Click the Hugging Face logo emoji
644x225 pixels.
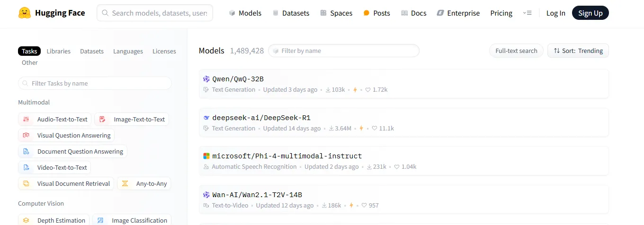pos(25,13)
